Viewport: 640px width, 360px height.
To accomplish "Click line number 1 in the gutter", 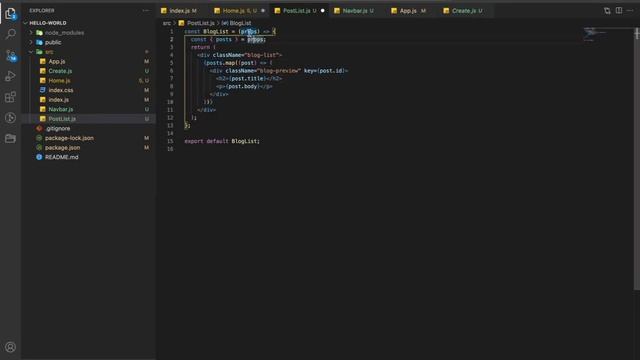I will (x=171, y=31).
